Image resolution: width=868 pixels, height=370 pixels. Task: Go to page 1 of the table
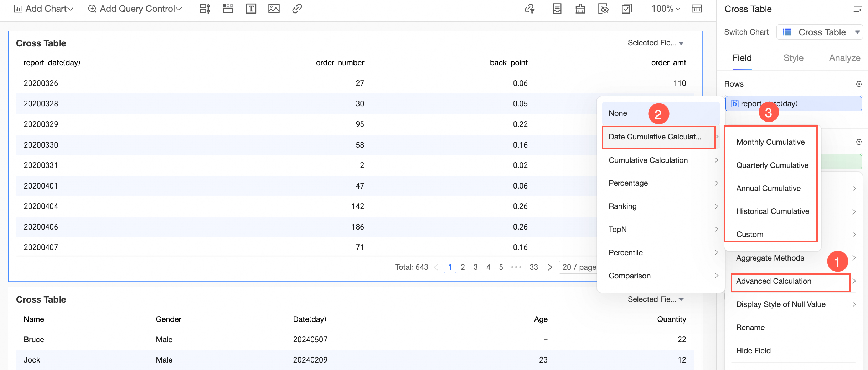[x=450, y=267]
